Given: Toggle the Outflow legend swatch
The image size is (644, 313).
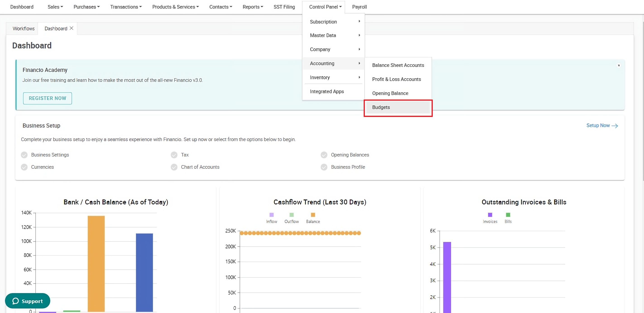Looking at the screenshot, I should pyautogui.click(x=291, y=215).
